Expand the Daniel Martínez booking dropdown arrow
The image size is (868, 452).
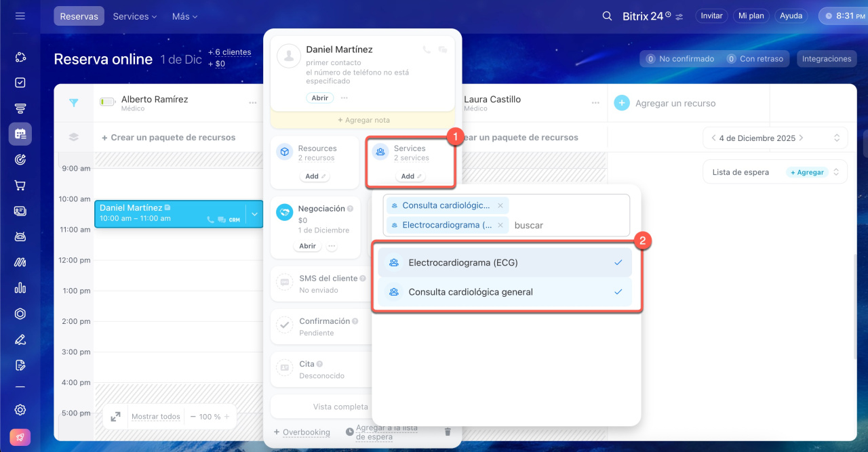(254, 214)
